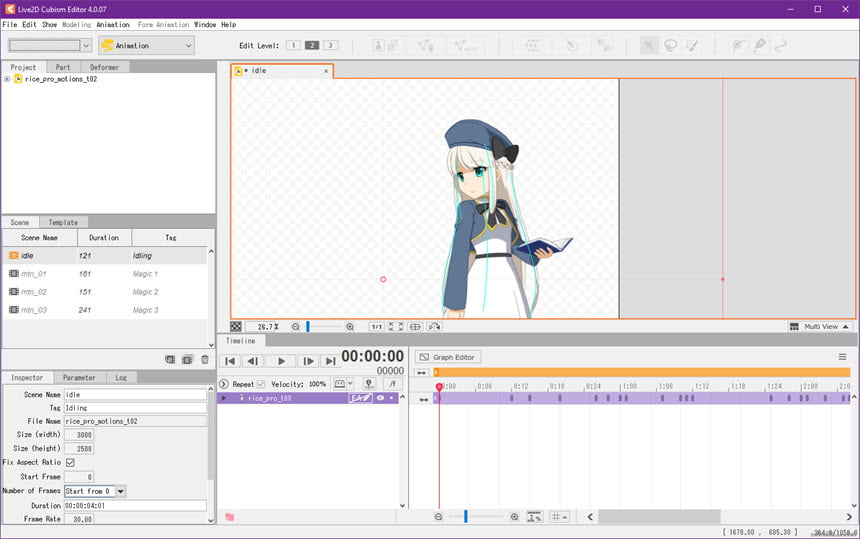Toggle the canvas transparency checkerboard icon
This screenshot has height=539, width=860.
[236, 326]
